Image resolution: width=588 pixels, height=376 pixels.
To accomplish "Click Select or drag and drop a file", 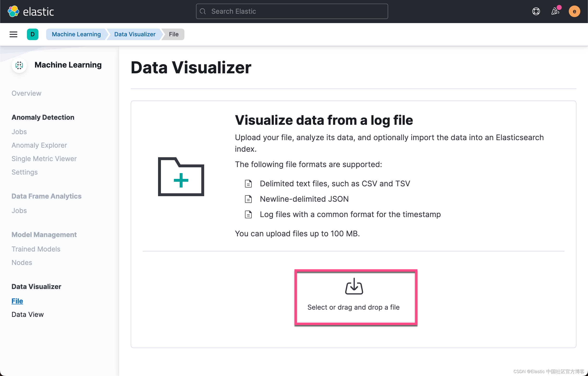I will [x=353, y=307].
